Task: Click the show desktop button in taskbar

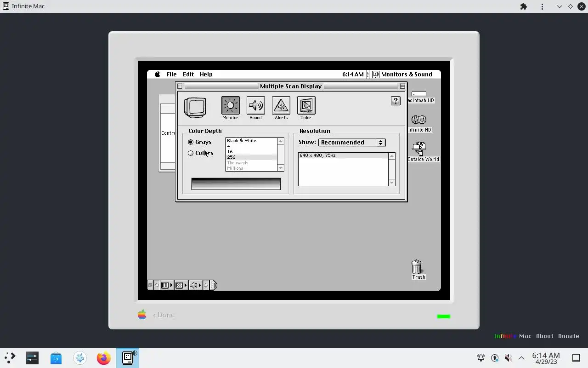Action: click(576, 358)
